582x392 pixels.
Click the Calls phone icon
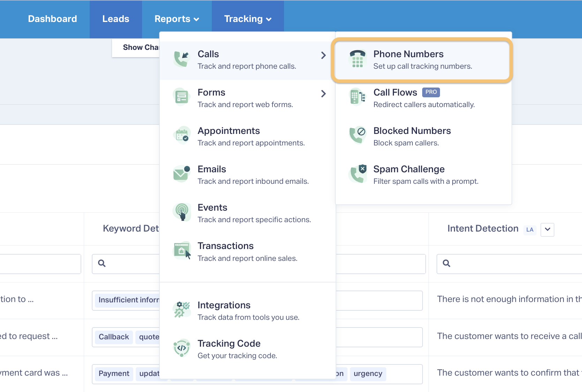[182, 59]
